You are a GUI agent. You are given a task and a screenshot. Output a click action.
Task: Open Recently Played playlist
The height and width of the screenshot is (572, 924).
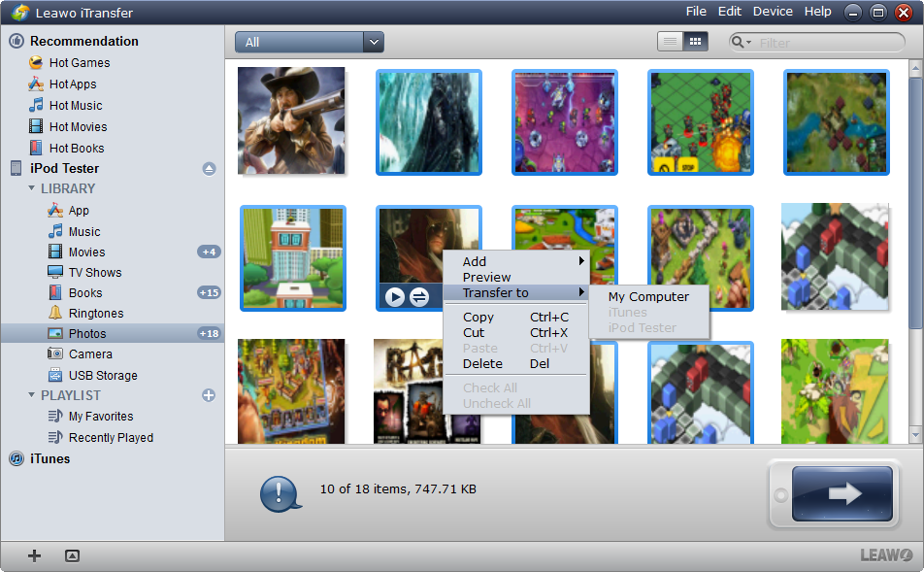(111, 438)
